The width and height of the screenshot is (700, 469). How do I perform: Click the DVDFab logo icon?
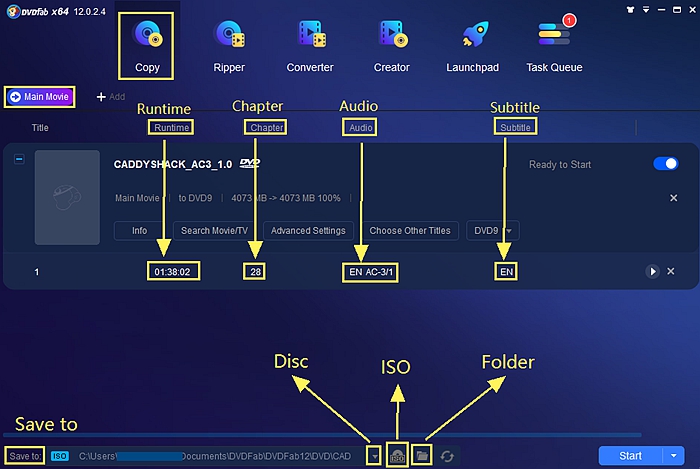pos(13,11)
